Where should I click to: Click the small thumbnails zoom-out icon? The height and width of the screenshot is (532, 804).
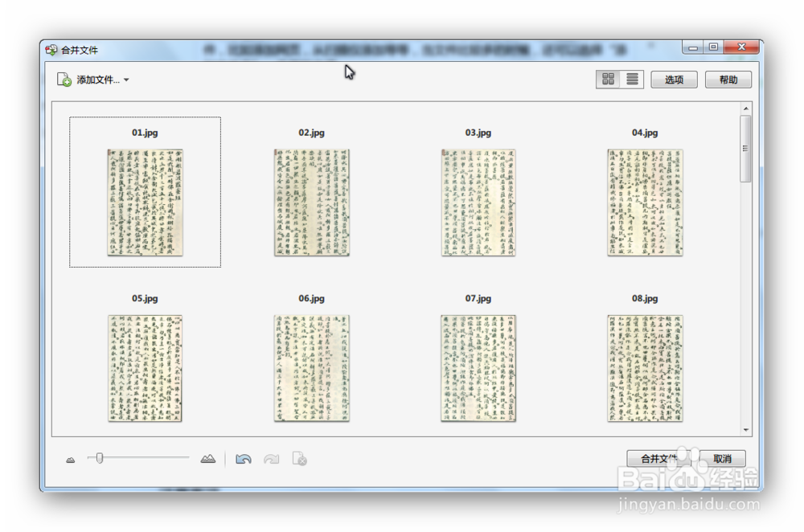(x=71, y=460)
